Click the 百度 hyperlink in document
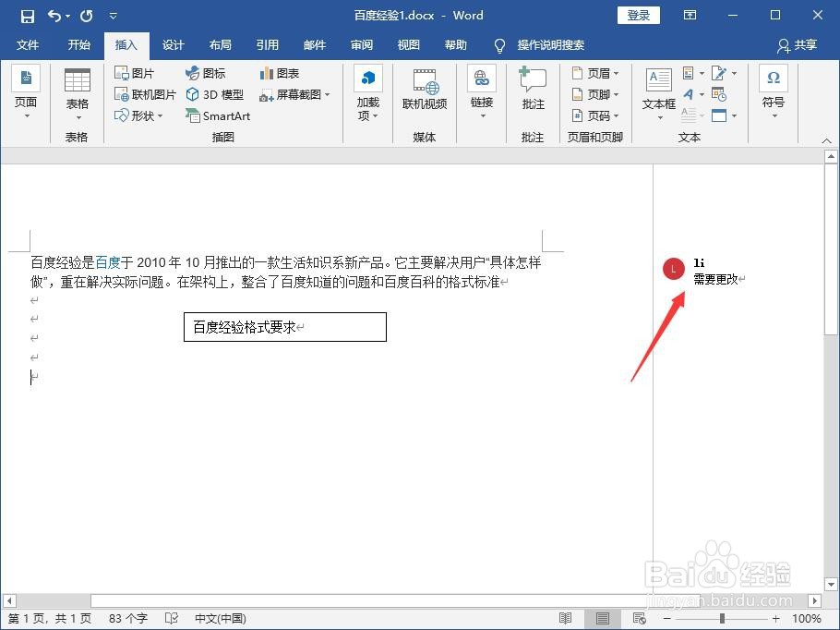The height and width of the screenshot is (630, 840). click(108, 262)
